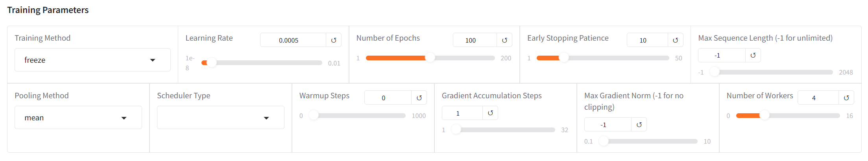Click the Number of Epochs slider handle
The width and height of the screenshot is (868, 161).
pyautogui.click(x=430, y=58)
